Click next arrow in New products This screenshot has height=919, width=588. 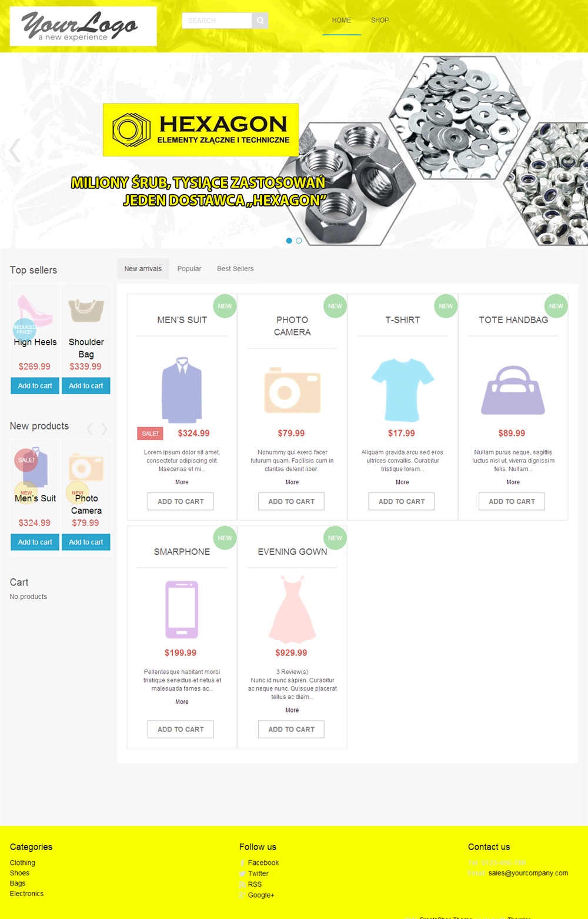pos(104,429)
